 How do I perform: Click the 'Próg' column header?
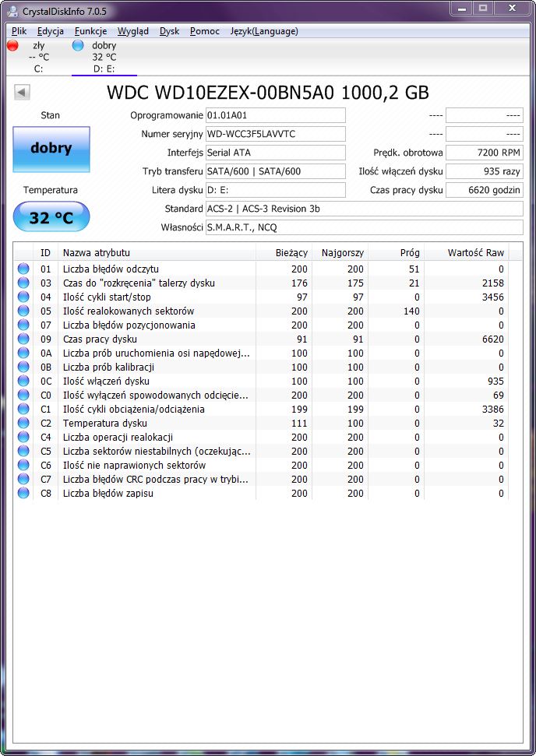tap(396, 252)
